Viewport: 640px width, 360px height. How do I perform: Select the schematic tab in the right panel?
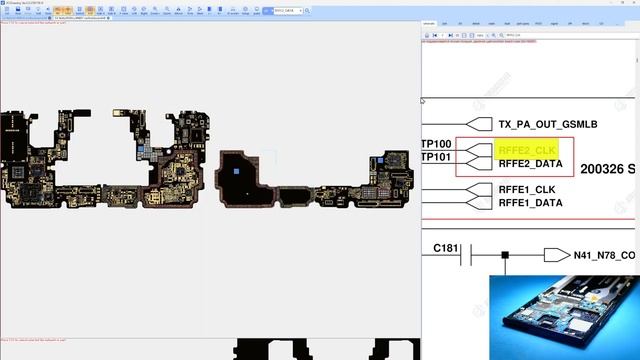pyautogui.click(x=429, y=23)
